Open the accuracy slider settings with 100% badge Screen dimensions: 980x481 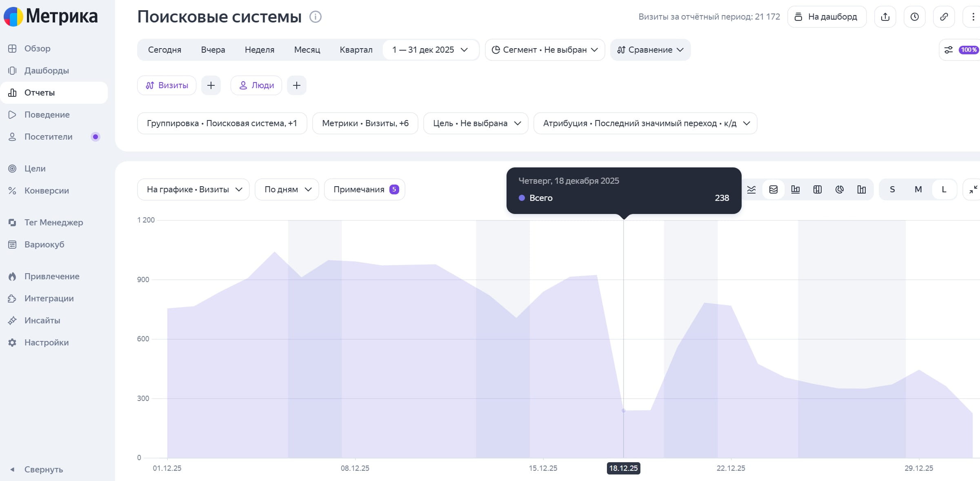click(960, 50)
